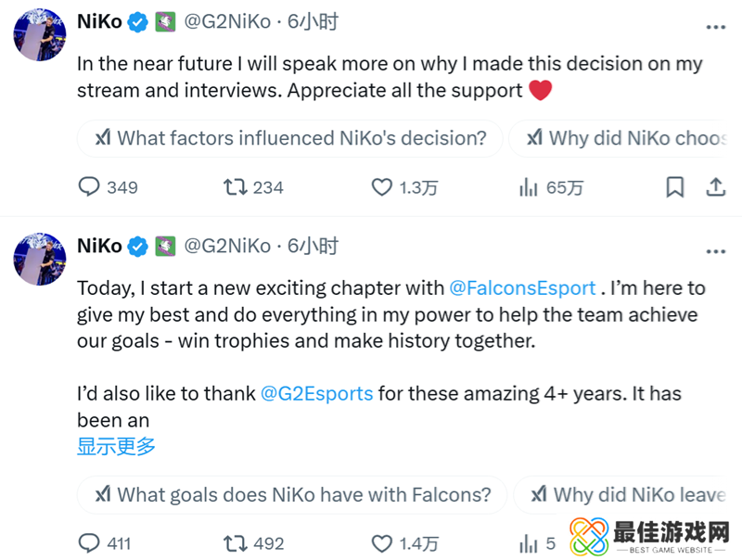Open more options menu on second tweet
This screenshot has height=560, width=742.
(x=715, y=249)
